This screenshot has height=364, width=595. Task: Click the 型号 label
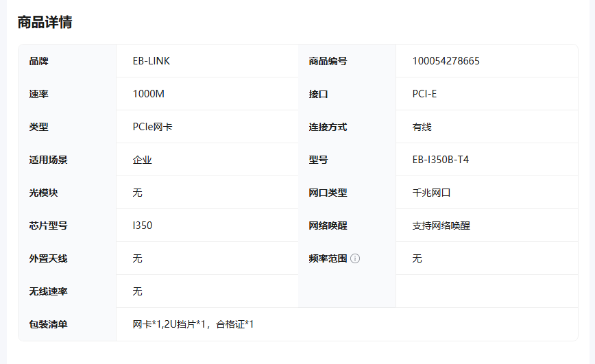(318, 160)
